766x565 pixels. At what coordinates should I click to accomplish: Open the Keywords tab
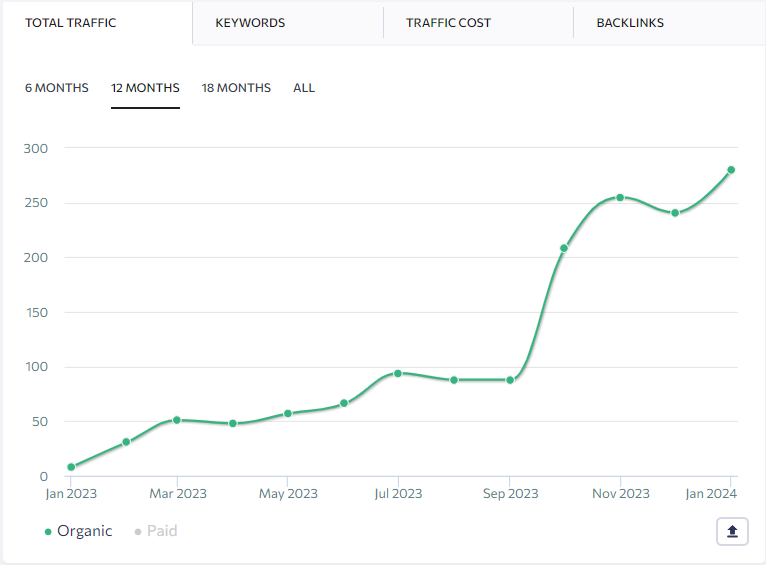pyautogui.click(x=250, y=23)
